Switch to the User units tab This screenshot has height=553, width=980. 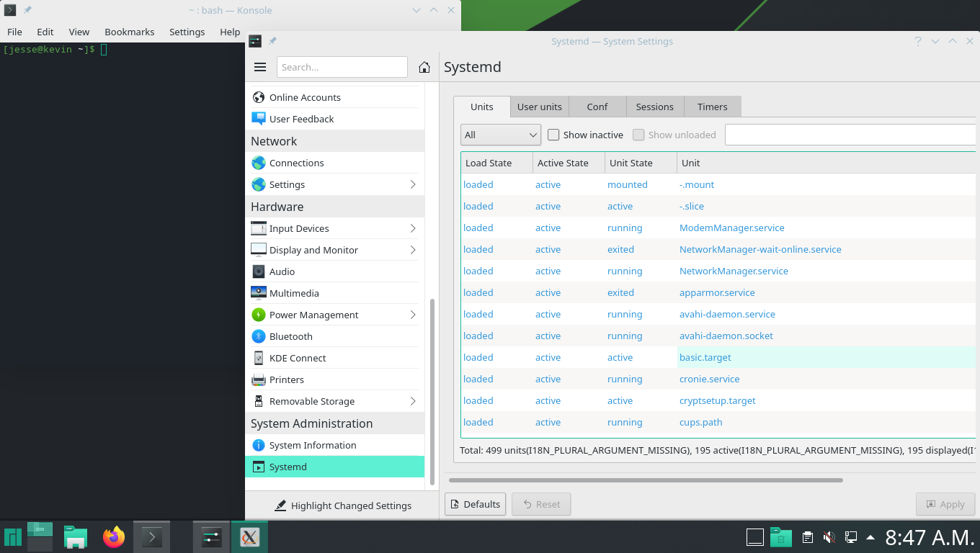(540, 107)
